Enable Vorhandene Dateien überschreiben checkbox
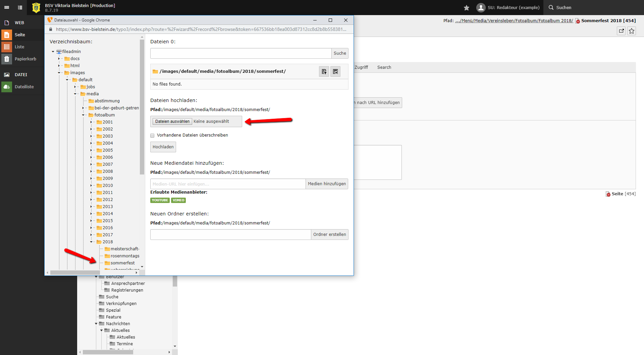This screenshot has height=355, width=644. (x=152, y=136)
